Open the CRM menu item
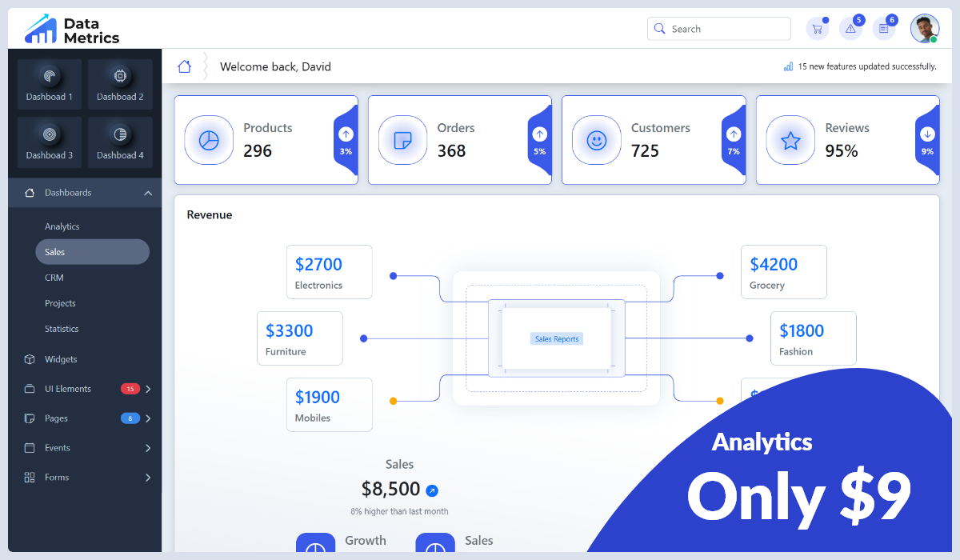 [x=54, y=278]
